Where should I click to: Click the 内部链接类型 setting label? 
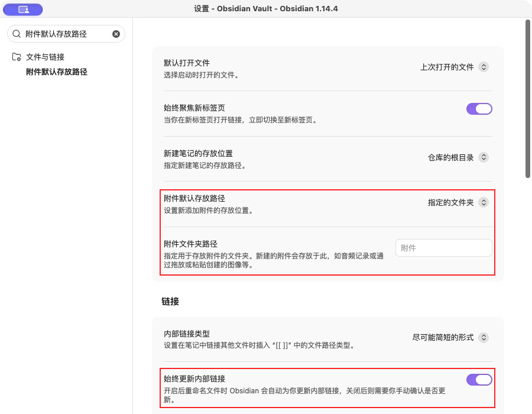[x=187, y=334]
